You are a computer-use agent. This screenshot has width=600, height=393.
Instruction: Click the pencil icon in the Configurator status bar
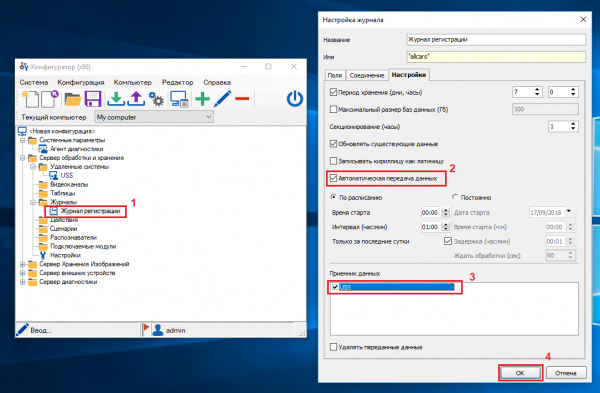coord(22,329)
